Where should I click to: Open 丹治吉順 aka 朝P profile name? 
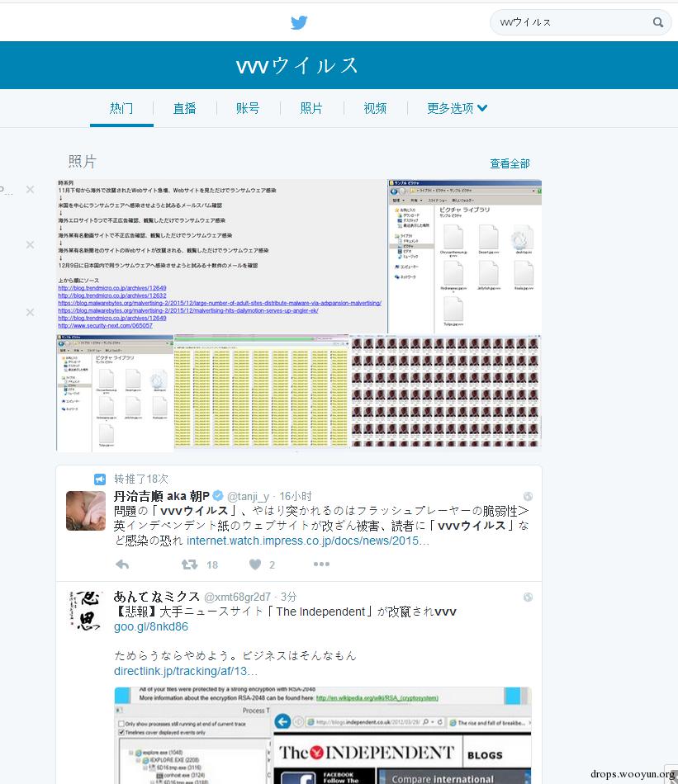coord(162,496)
